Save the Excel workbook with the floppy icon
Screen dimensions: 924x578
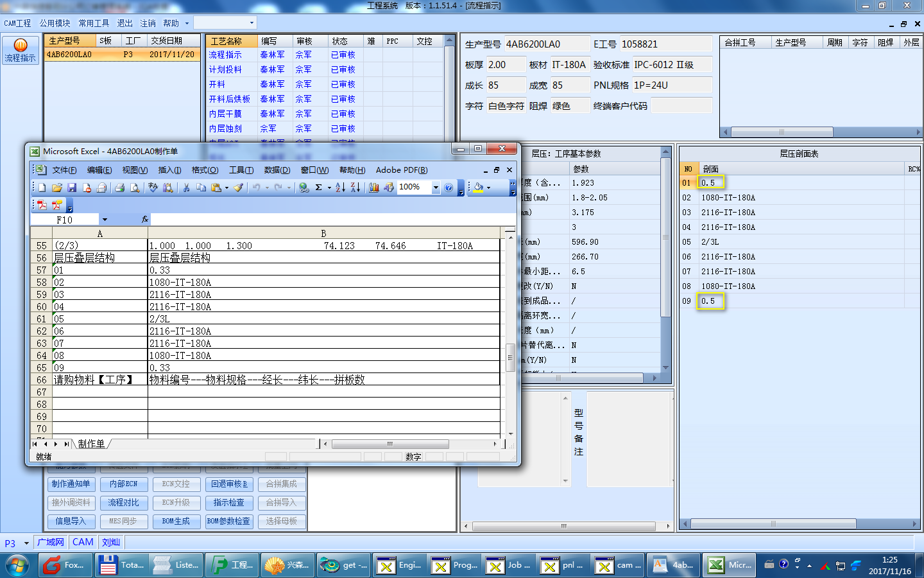[71, 188]
